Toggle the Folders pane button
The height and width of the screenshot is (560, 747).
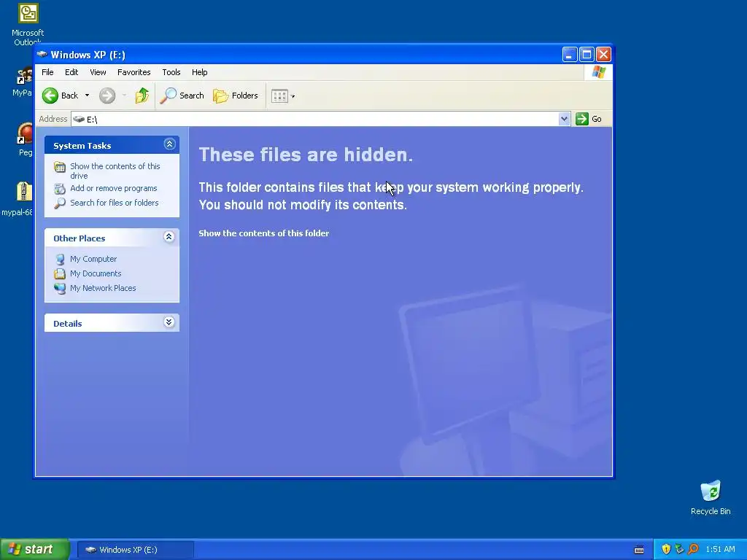point(236,96)
